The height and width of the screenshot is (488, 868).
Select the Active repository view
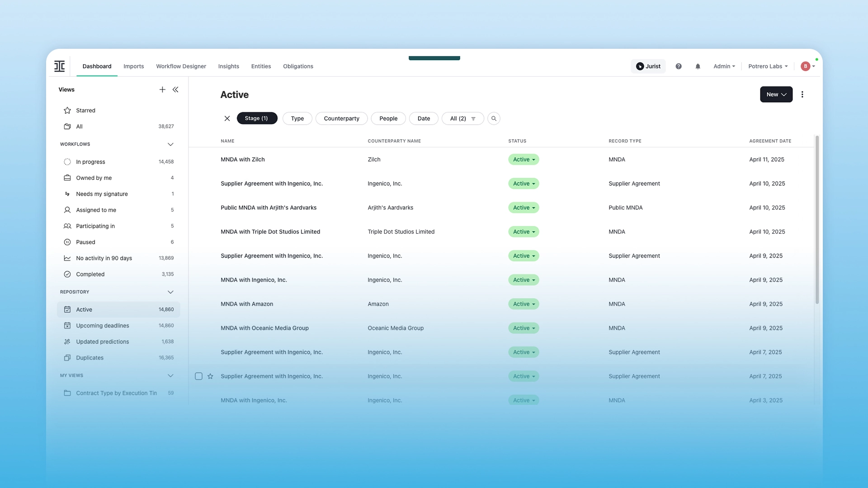[x=118, y=310]
